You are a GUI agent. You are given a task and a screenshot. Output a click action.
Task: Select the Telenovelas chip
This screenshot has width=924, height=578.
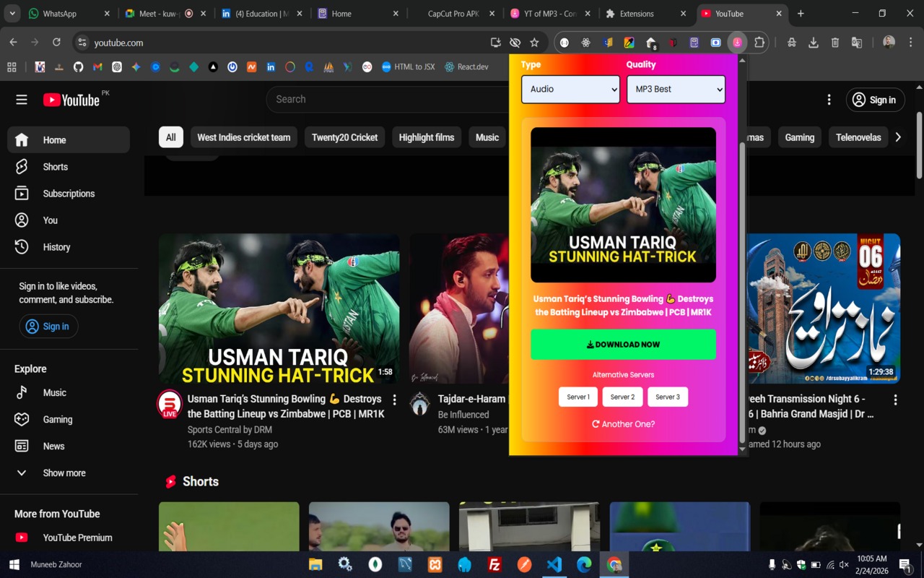[x=858, y=137]
